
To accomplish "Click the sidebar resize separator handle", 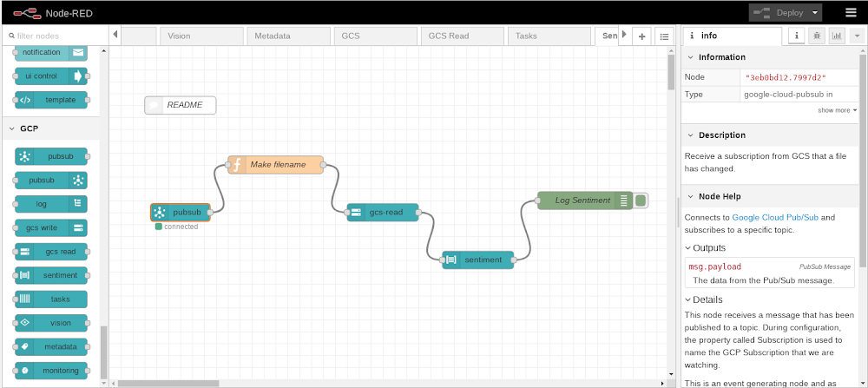I will [678, 213].
